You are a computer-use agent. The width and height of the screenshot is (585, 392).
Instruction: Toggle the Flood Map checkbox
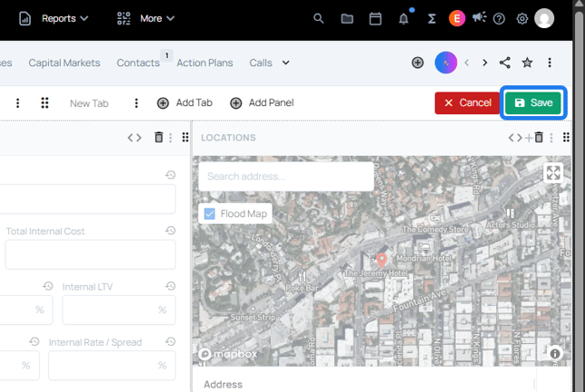point(210,214)
